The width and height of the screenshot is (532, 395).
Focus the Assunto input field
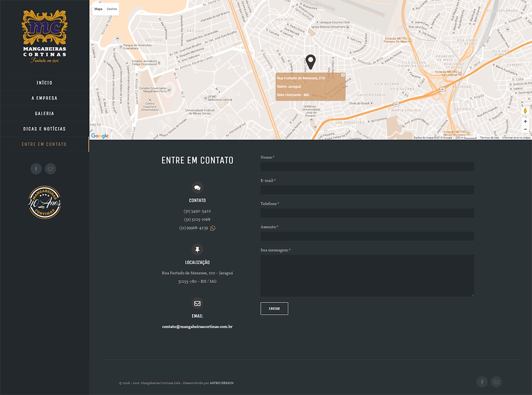pyautogui.click(x=367, y=236)
